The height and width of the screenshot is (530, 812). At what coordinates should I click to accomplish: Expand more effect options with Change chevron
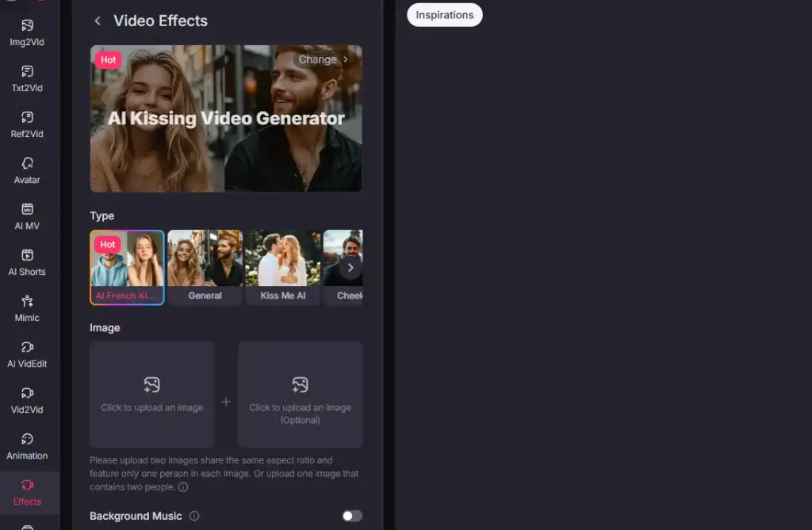coord(324,59)
